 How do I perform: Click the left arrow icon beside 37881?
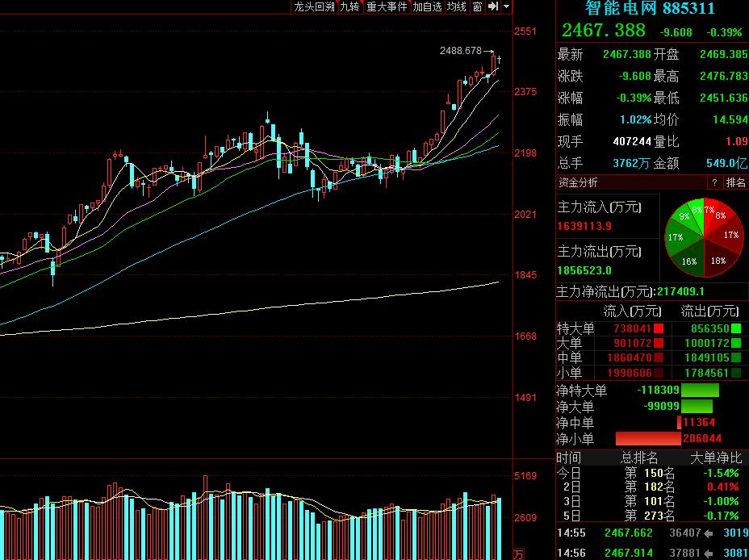coord(709,553)
